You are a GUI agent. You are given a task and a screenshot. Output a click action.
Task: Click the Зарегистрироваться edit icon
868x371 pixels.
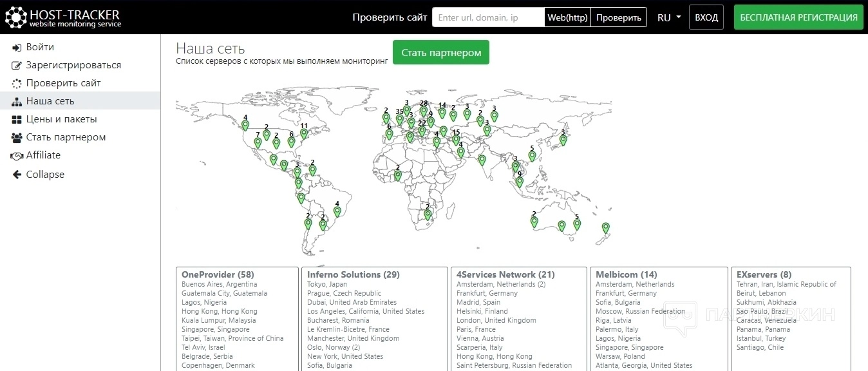[17, 66]
